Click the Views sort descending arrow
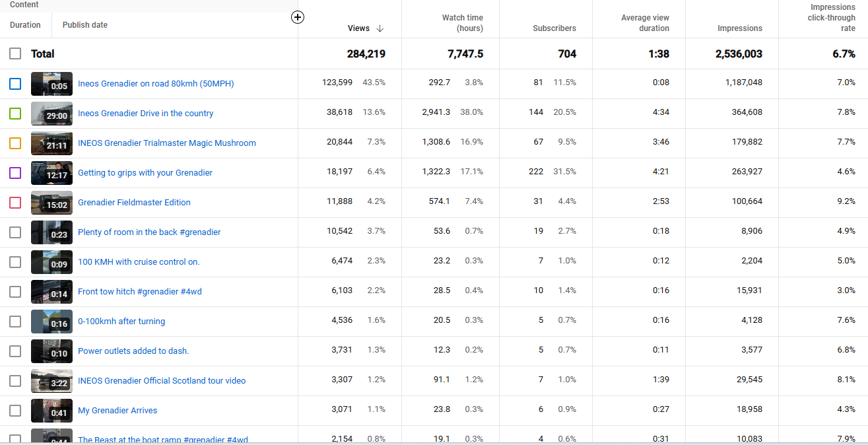This screenshot has width=868, height=445. [380, 28]
